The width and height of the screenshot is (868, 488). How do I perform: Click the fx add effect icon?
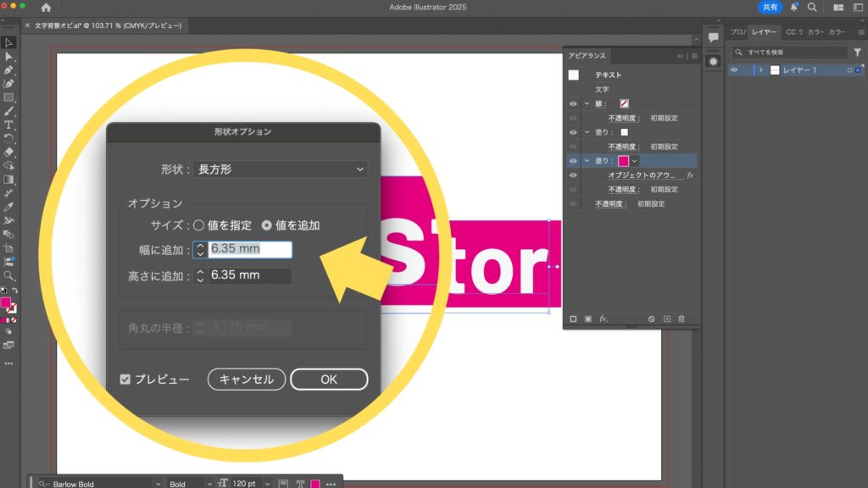[604, 319]
